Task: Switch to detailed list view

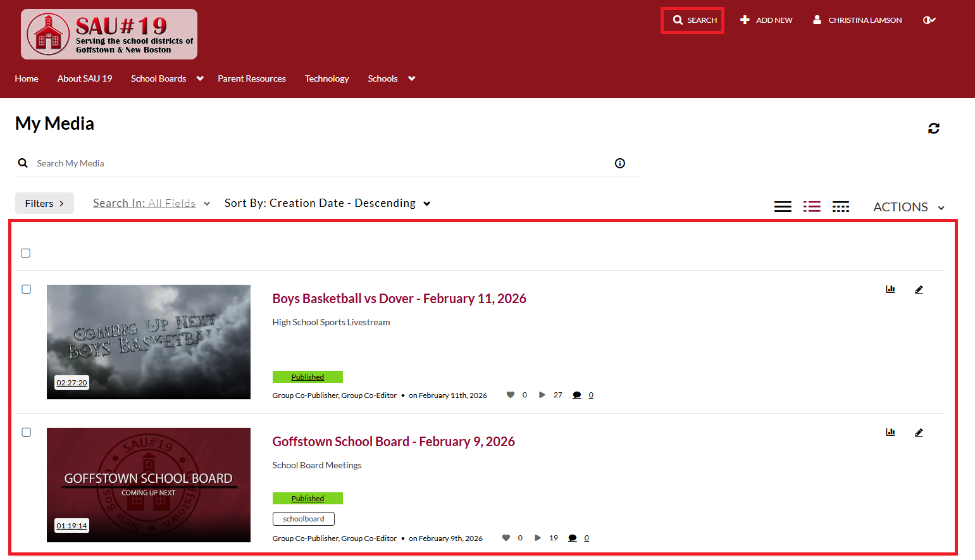Action: (x=812, y=207)
